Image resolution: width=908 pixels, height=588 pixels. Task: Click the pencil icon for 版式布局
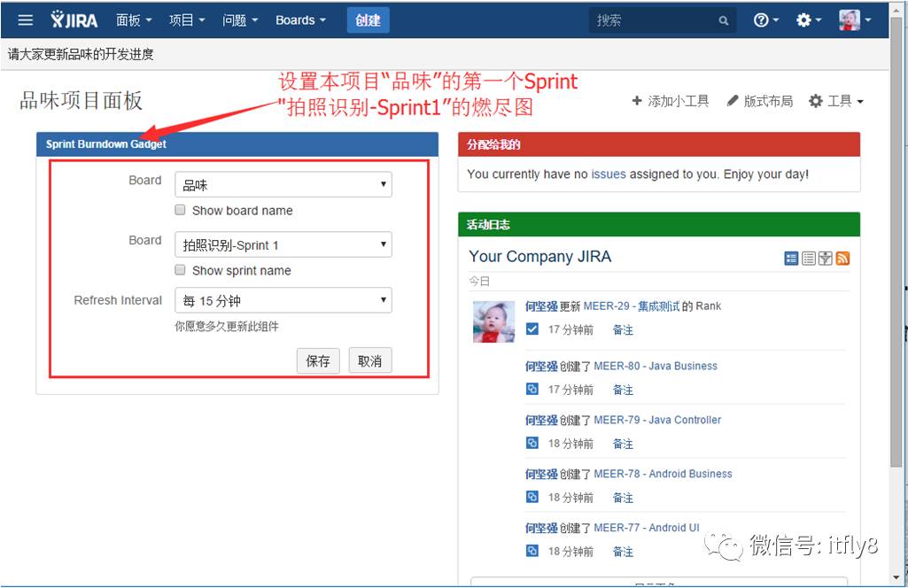point(733,101)
